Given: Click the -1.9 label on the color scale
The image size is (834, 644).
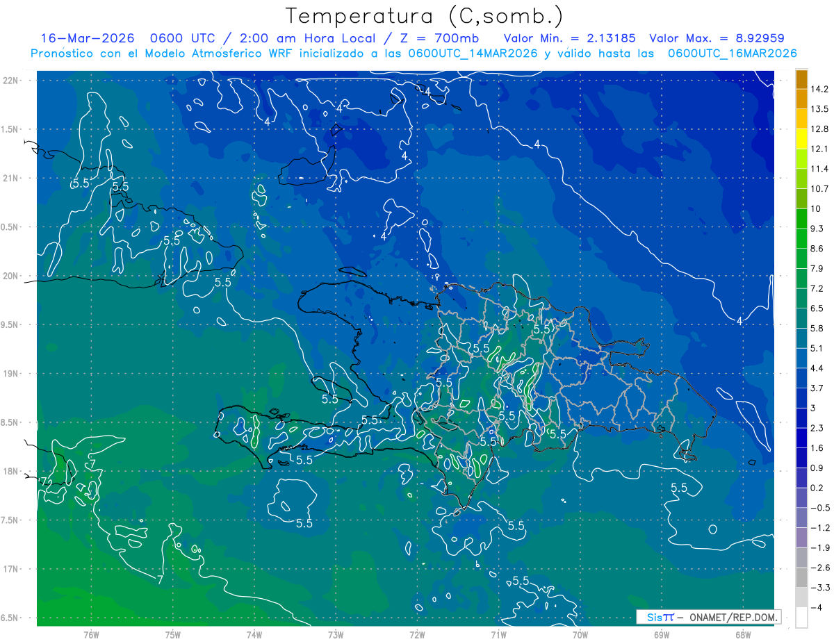Looking at the screenshot, I should coord(820,547).
